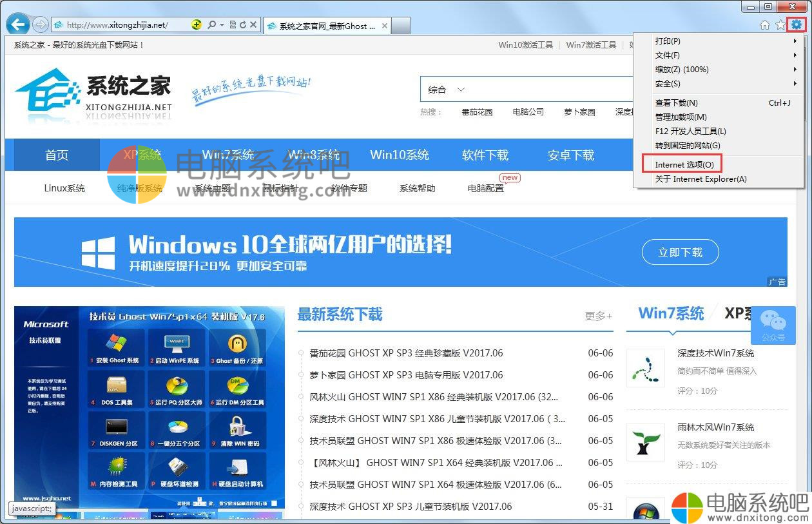Screen dimensions: 812x524
Task: Select 管理加载项(M) menu entry
Action: pyautogui.click(x=719, y=117)
